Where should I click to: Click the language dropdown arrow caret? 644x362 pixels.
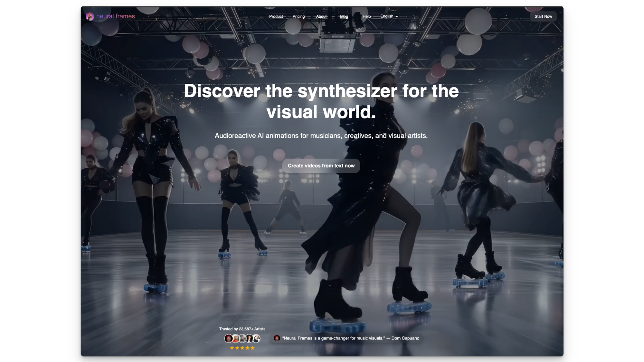397,16
